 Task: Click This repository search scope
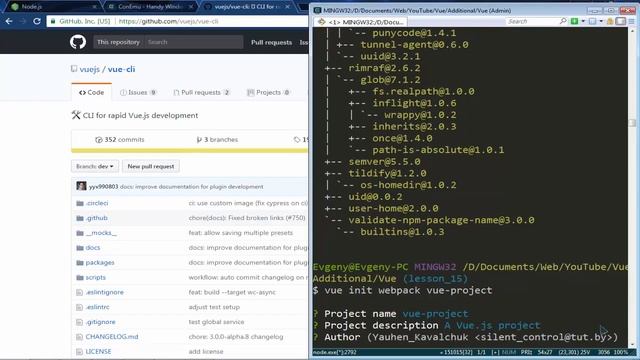[118, 42]
